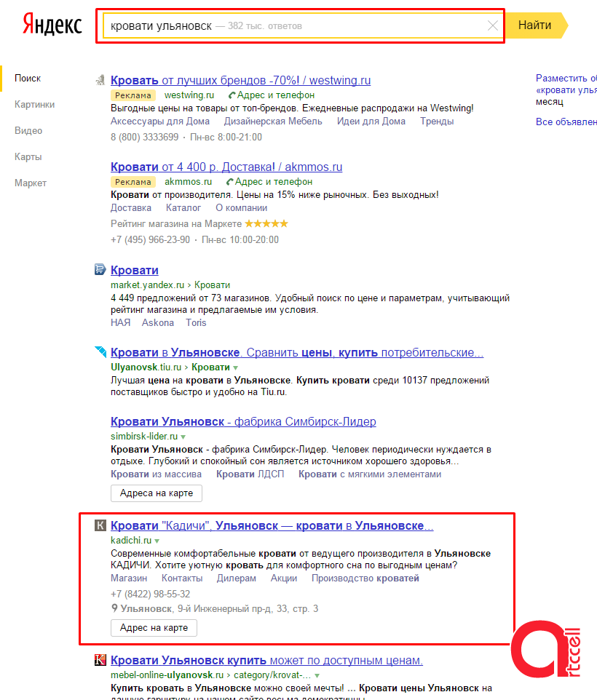Screen dimensions: 597x700
Task: Open the Магазин sitelink for kadichi.ru
Action: pos(129,578)
